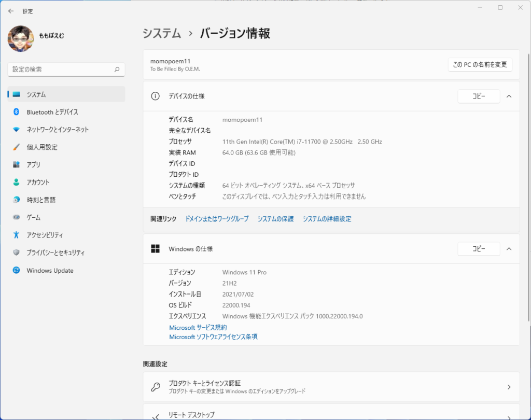Viewport: 531px width, 420px height.
Task: Open Microsoft サービス規約 link
Action: [x=198, y=328]
